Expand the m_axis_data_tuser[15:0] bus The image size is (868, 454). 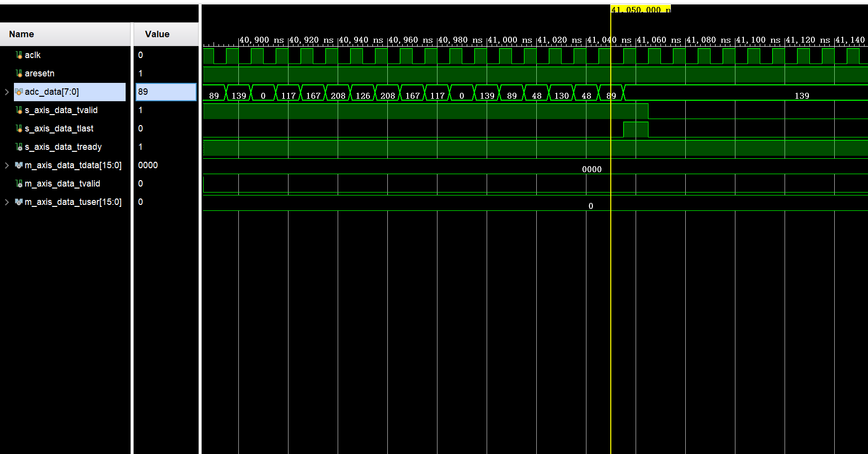(x=7, y=202)
